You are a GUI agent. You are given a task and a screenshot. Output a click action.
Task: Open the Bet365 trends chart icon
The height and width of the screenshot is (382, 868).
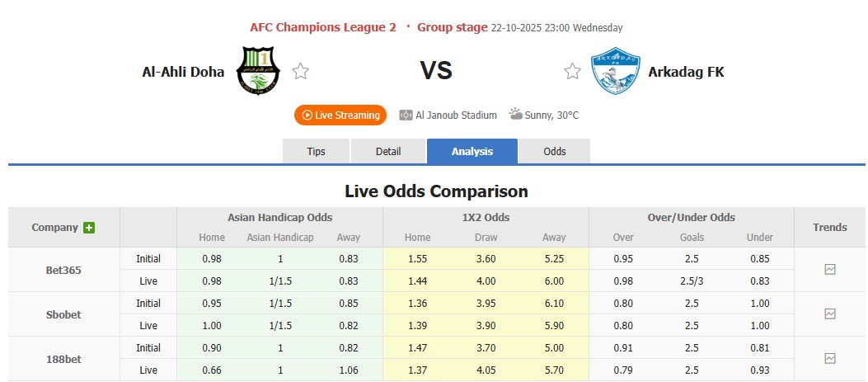point(830,269)
